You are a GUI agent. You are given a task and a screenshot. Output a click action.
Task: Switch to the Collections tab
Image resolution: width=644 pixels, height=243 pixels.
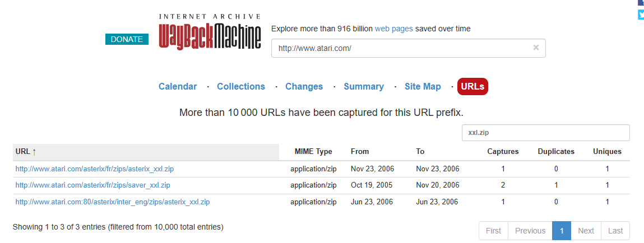pos(241,87)
